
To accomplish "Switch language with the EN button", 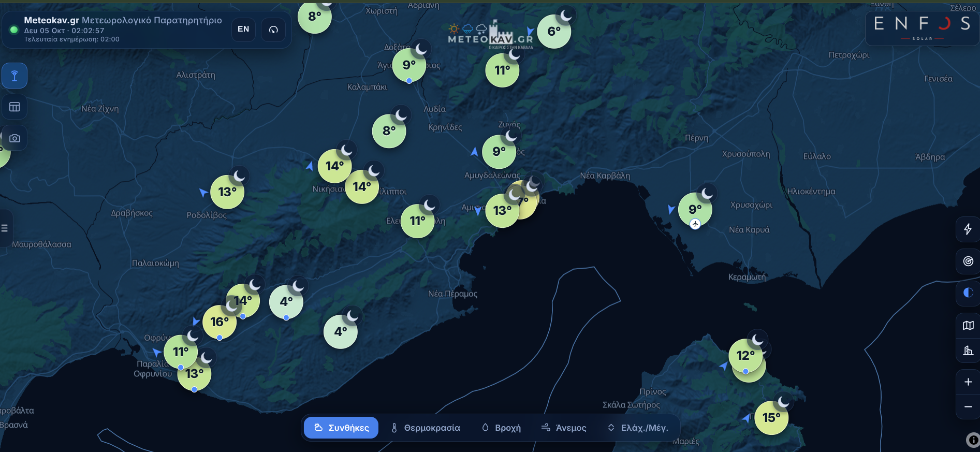I will tap(243, 30).
